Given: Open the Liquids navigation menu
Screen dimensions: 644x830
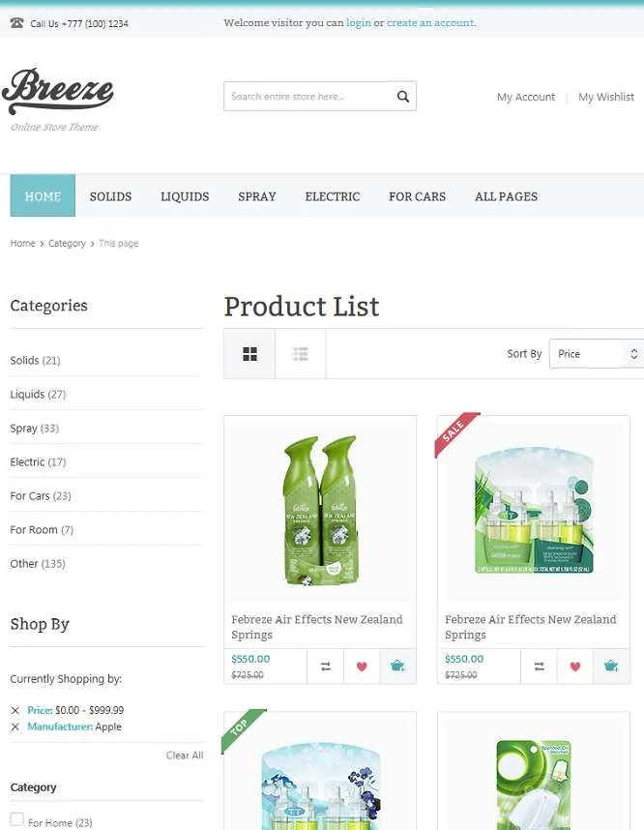Looking at the screenshot, I should [185, 196].
